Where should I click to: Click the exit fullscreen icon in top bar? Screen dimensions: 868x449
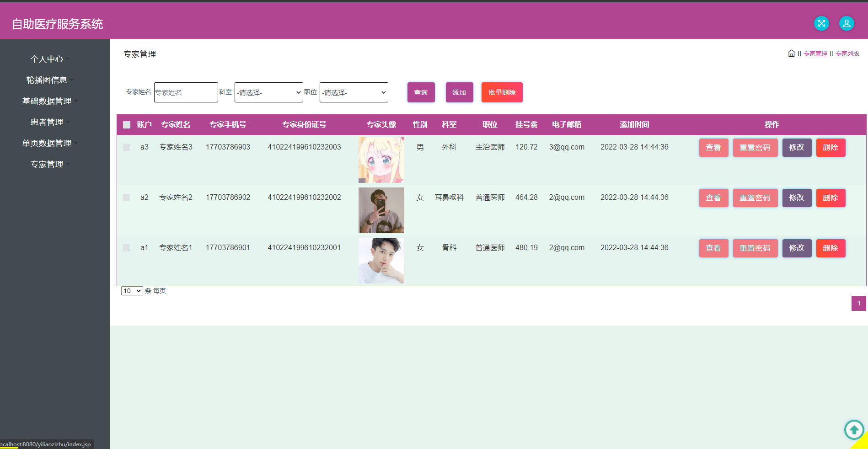[821, 23]
